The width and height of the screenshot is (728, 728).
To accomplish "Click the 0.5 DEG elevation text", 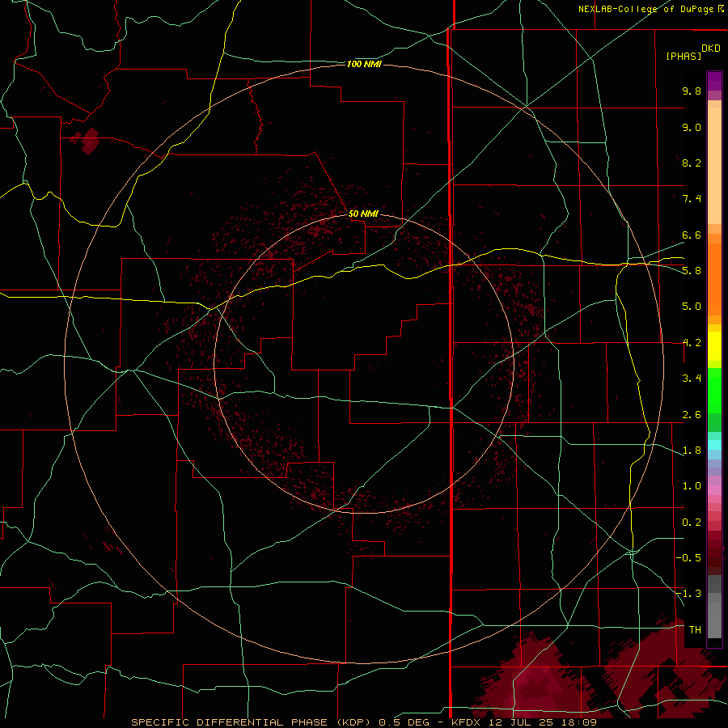I will (x=406, y=722).
